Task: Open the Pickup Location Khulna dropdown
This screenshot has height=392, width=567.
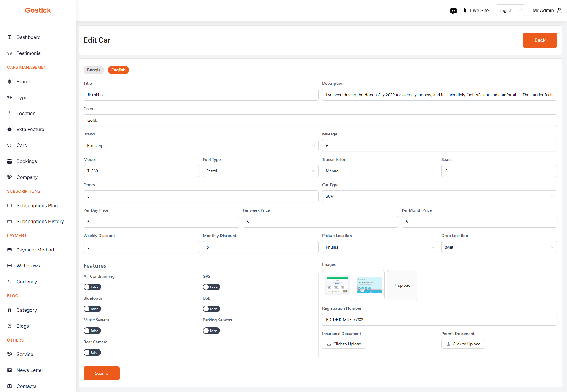Action: pos(380,247)
